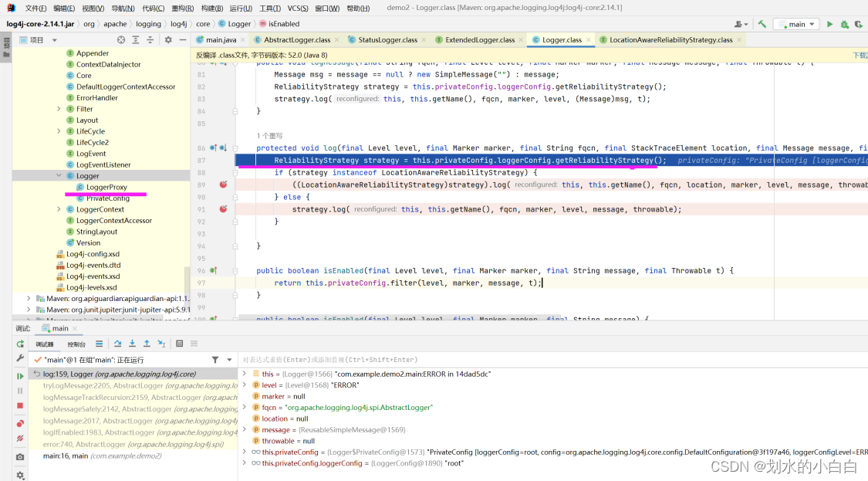Click Step Into icon in debugger

click(132, 344)
